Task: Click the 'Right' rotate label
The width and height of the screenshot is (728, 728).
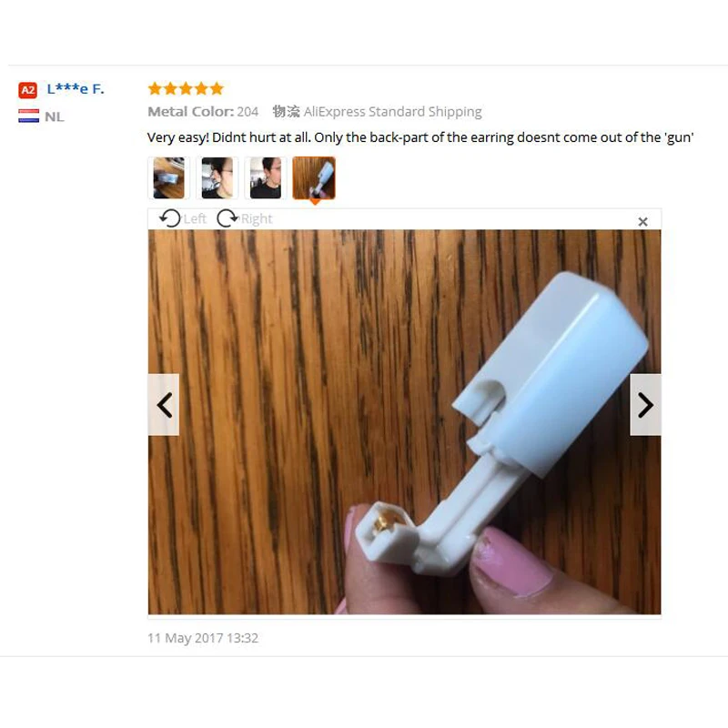Action: click(257, 218)
